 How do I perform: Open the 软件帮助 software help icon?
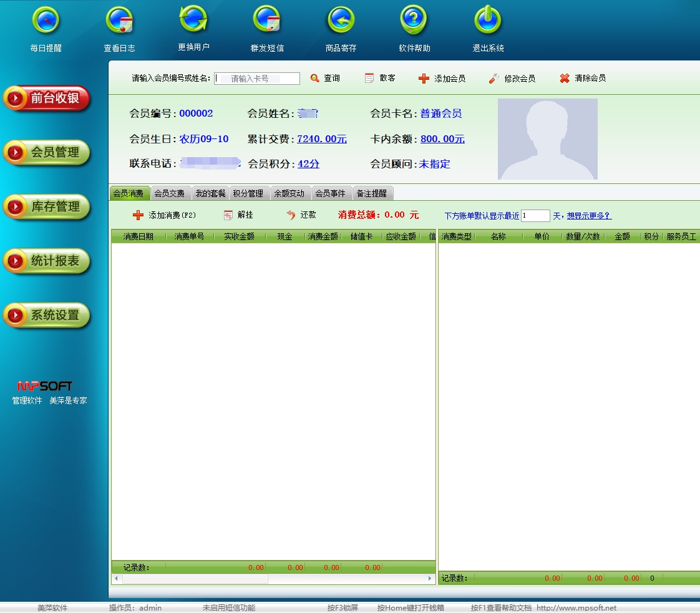[x=414, y=22]
